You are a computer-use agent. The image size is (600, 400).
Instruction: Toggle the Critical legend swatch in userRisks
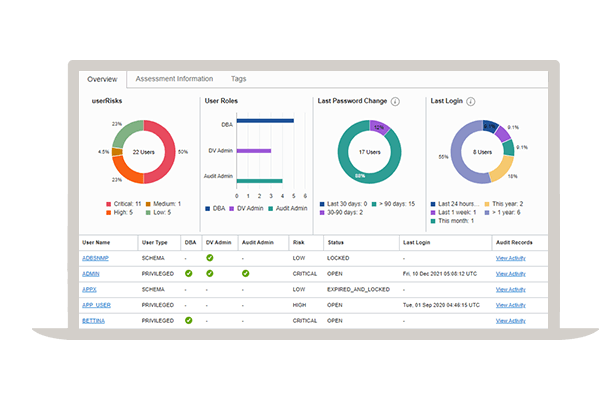(x=105, y=203)
